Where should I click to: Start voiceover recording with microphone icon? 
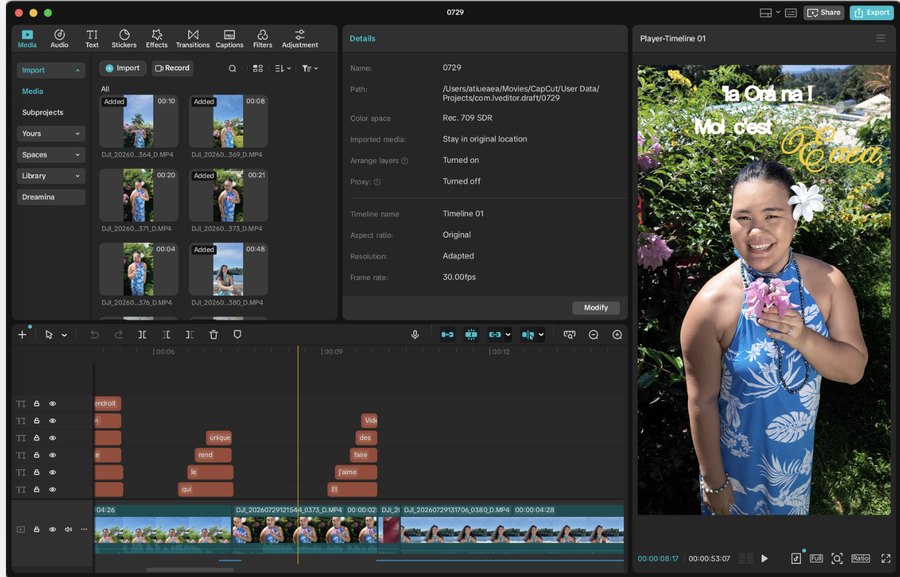click(x=415, y=335)
